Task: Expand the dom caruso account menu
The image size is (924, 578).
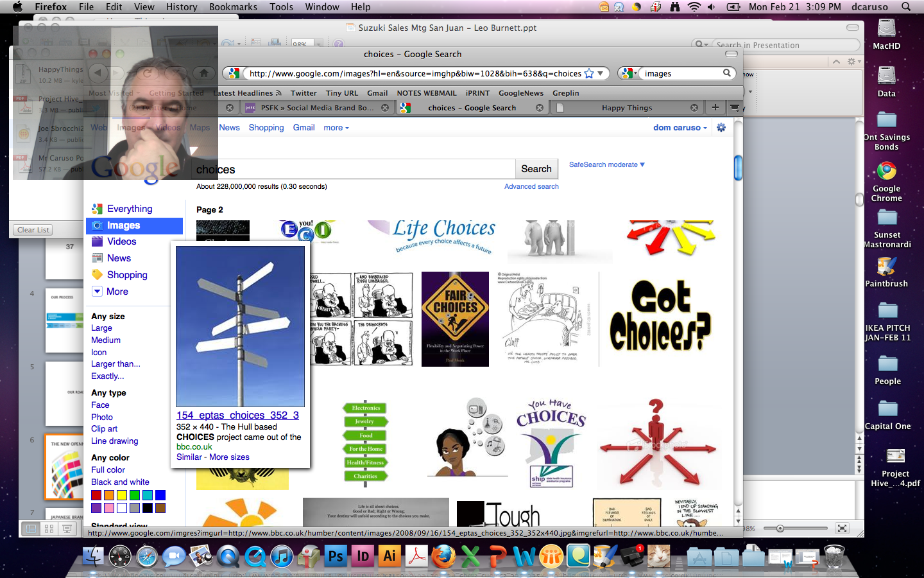Action: [x=680, y=128]
